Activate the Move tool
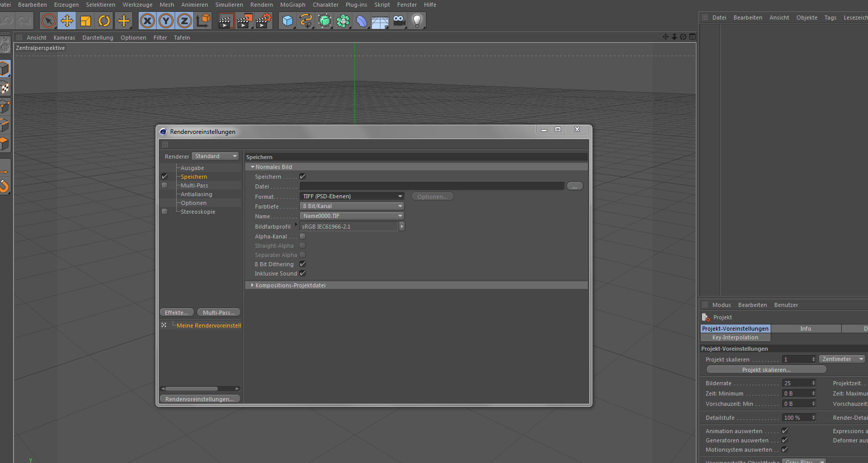This screenshot has height=463, width=868. tap(67, 21)
